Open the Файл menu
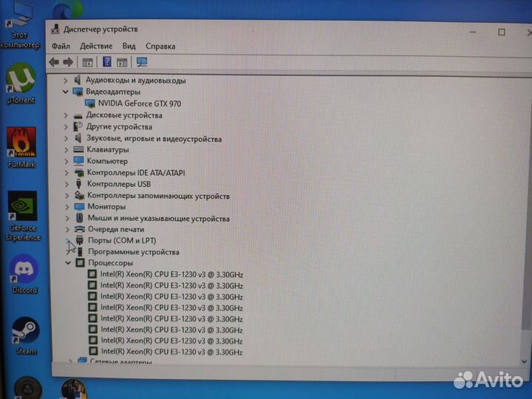Image resolution: width=532 pixels, height=399 pixels. pos(61,46)
